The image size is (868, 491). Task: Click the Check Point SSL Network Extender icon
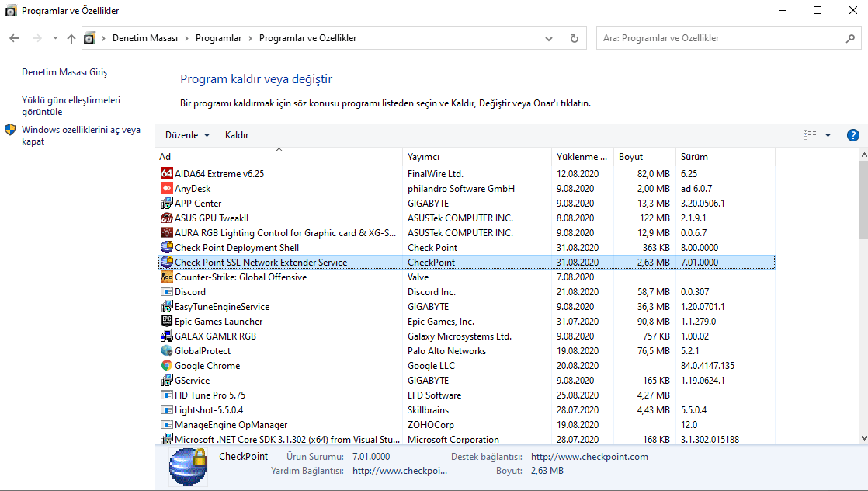coord(167,262)
